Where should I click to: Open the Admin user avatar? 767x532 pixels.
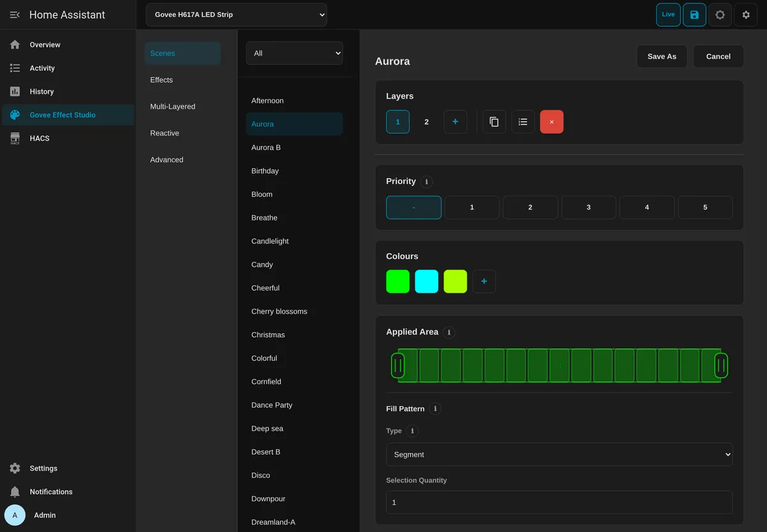pos(15,515)
